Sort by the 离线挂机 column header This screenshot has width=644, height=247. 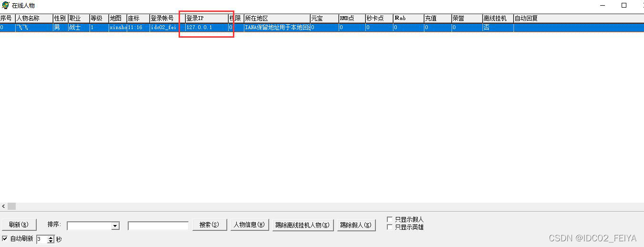tap(498, 18)
